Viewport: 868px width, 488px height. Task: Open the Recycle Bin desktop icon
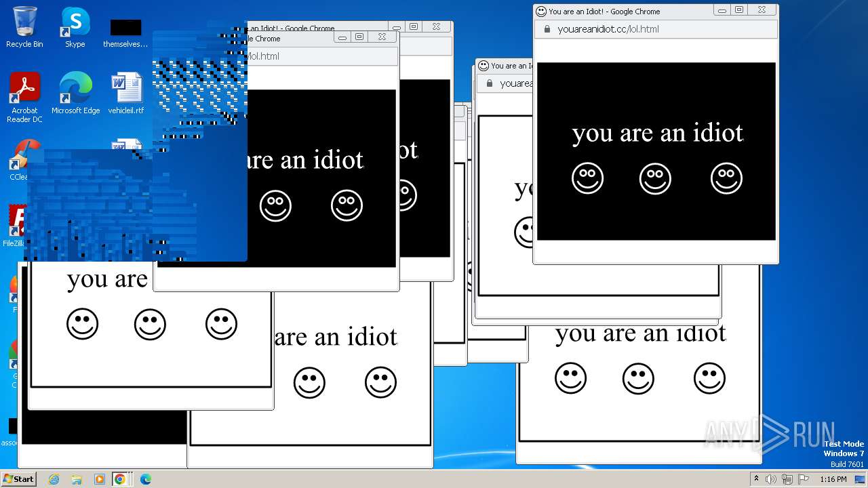(x=24, y=27)
